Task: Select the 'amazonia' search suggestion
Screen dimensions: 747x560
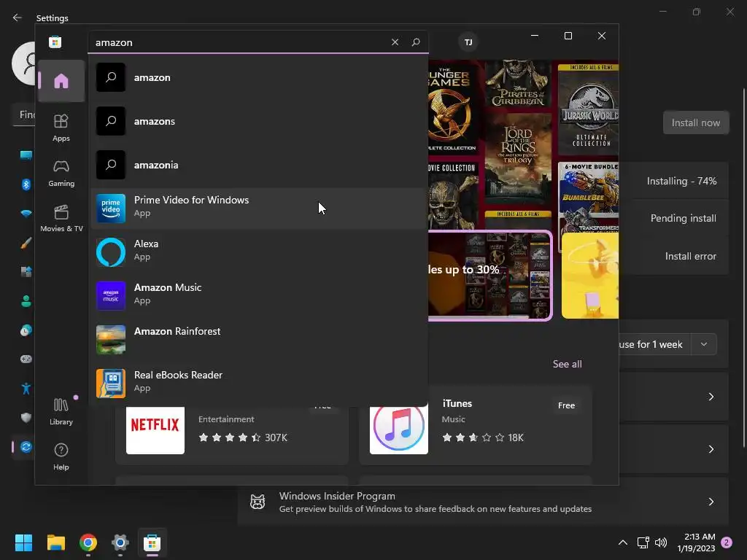Action: (259, 166)
